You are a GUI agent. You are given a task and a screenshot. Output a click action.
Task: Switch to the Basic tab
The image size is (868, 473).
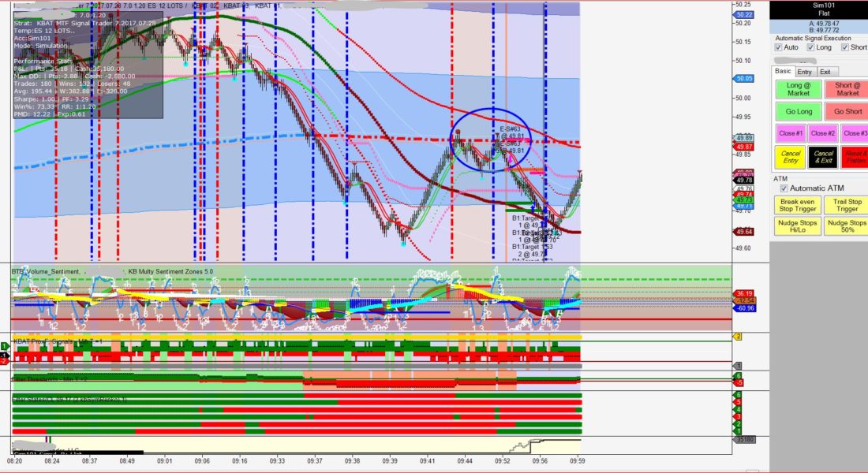pos(783,72)
